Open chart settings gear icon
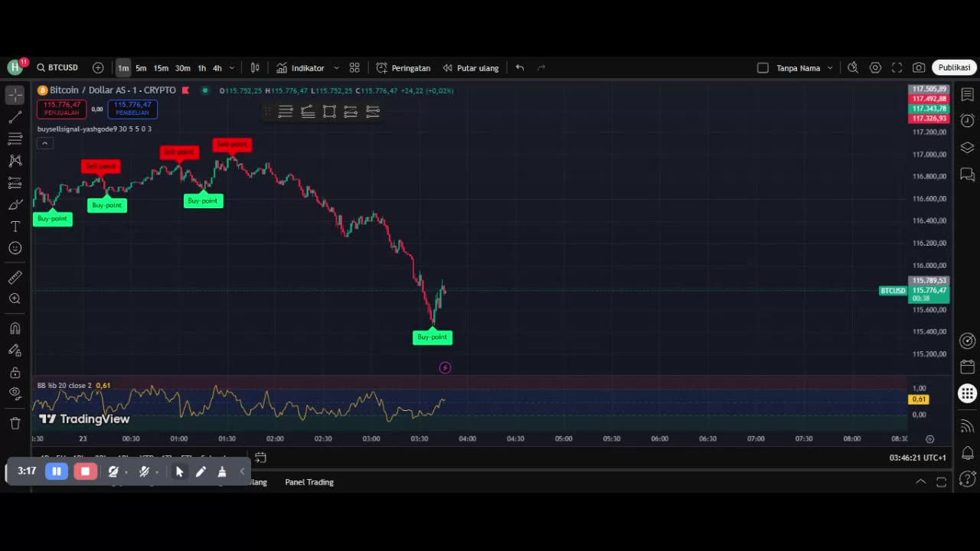 coord(875,67)
